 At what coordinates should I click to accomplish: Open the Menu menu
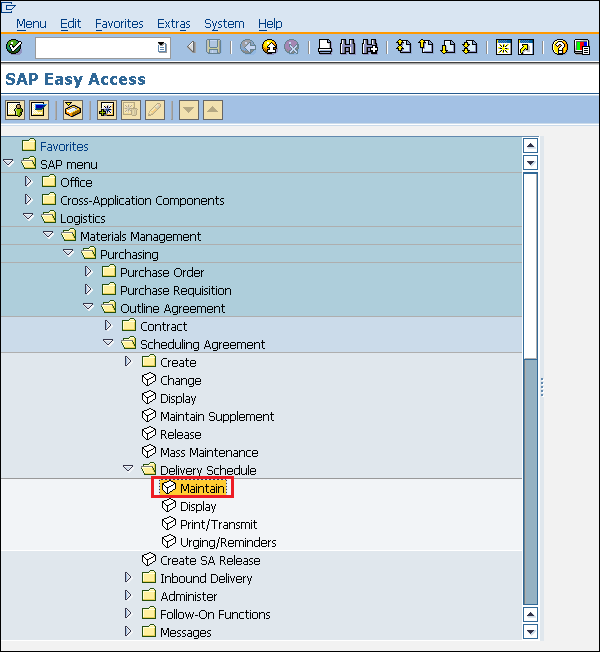click(x=32, y=24)
